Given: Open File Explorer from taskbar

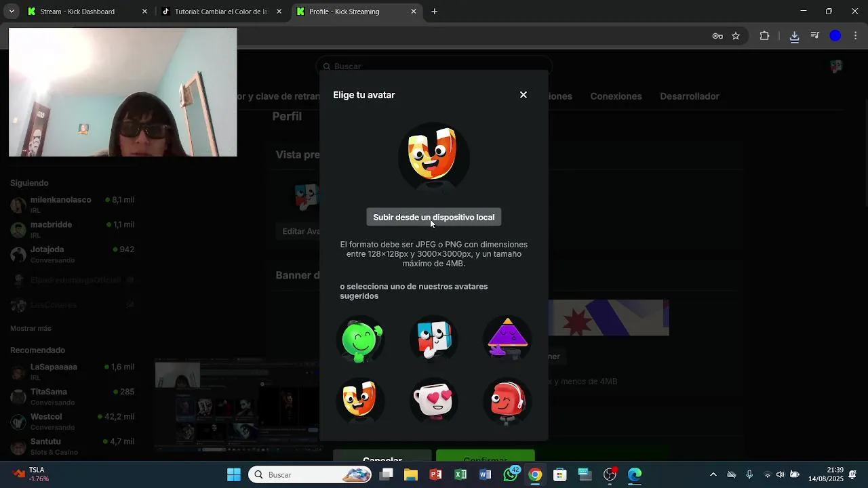Looking at the screenshot, I should 411,474.
